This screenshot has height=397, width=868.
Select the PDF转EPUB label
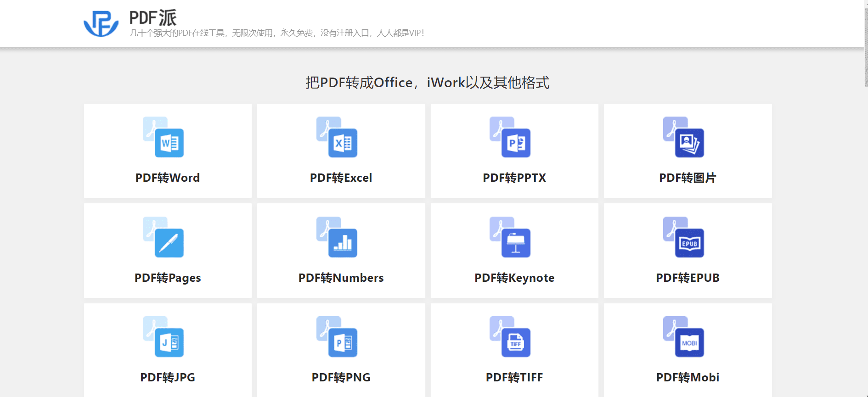point(688,278)
